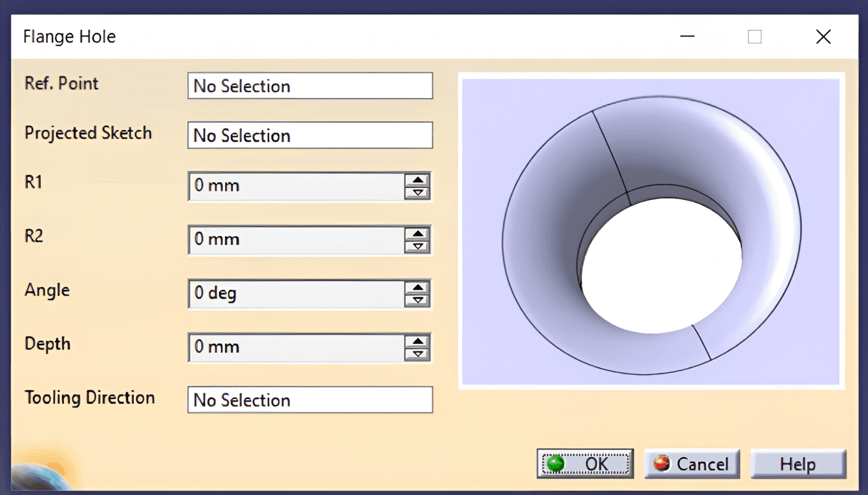Viewport: 868px width, 495px height.
Task: Click the flange hole preview image
Action: [651, 231]
